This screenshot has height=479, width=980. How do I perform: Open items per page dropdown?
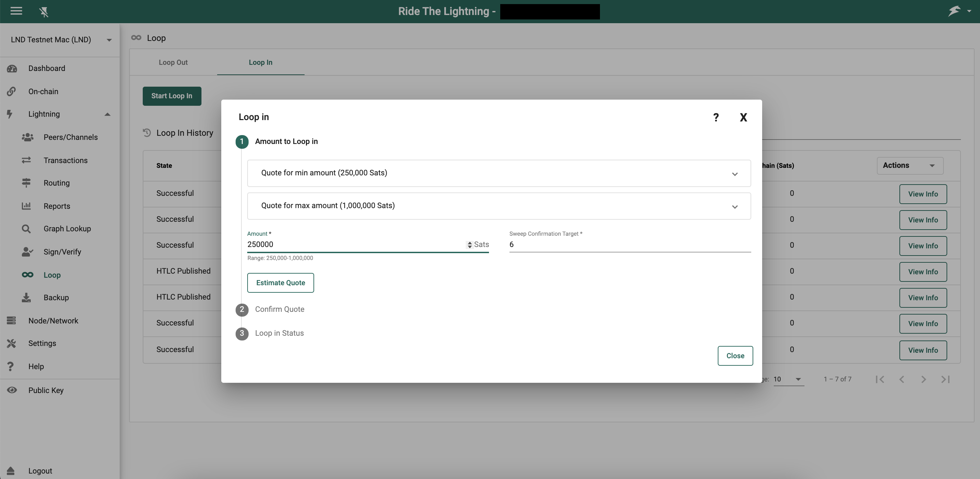coord(789,379)
